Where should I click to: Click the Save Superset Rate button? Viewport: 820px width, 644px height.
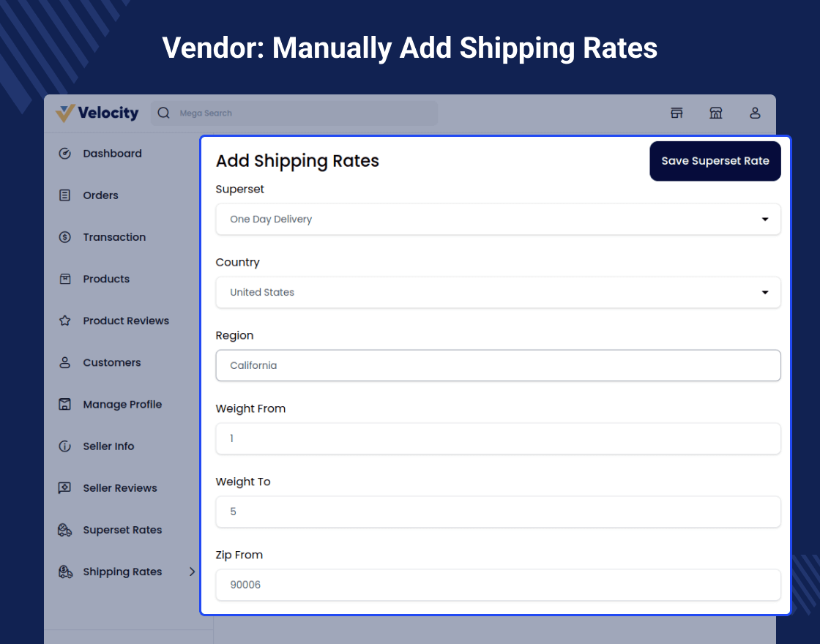(x=715, y=161)
